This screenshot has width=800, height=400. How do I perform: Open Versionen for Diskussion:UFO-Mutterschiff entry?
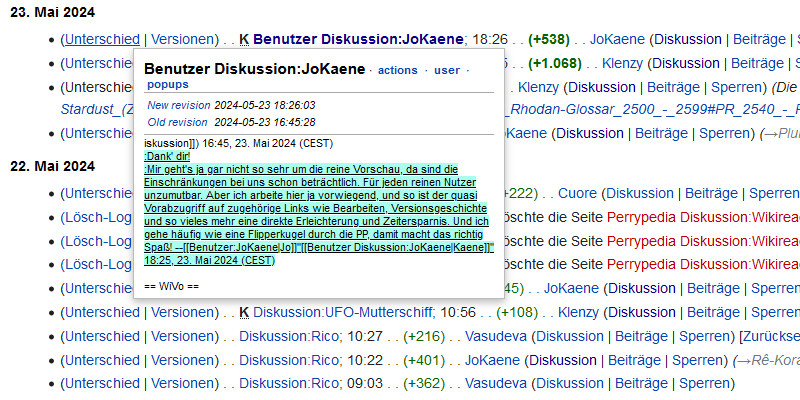click(x=181, y=312)
